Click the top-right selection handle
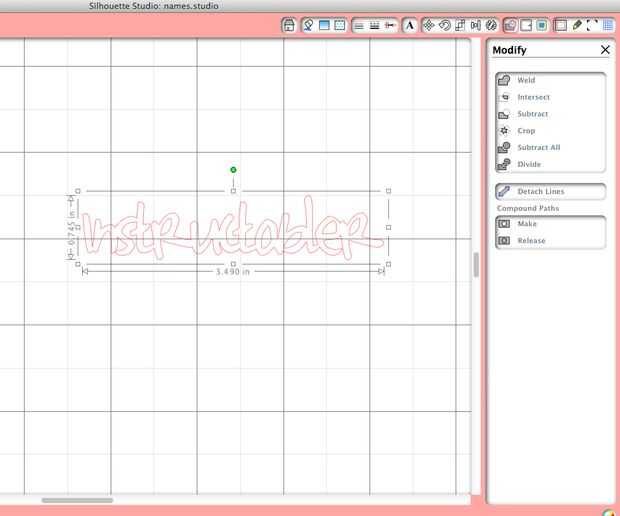Screen dimensions: 620x516 388,191
